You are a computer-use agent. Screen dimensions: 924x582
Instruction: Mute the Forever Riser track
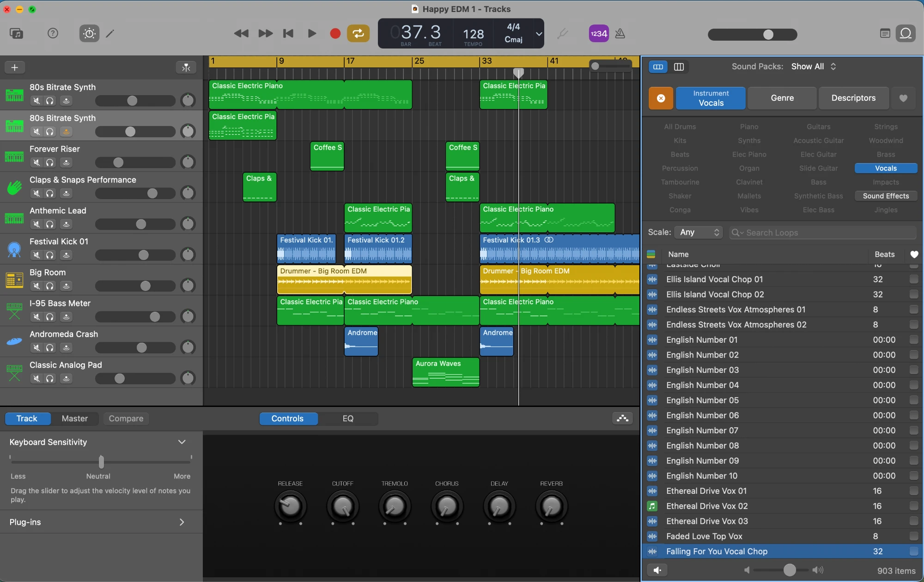click(x=36, y=163)
